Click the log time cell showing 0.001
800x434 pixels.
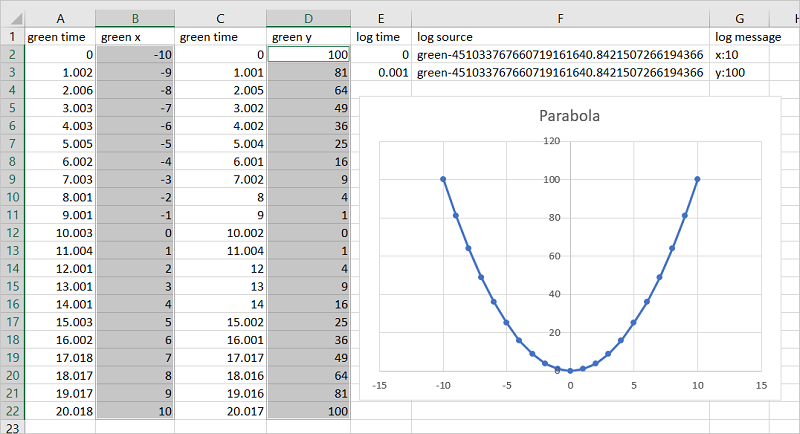point(381,73)
